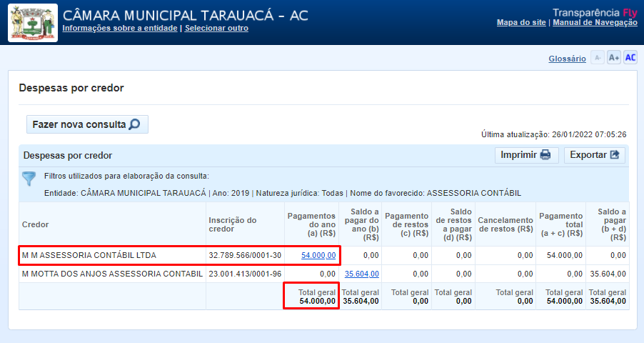Open the 54.000,00 payments link
Image resolution: width=644 pixels, height=343 pixels.
pyautogui.click(x=318, y=255)
